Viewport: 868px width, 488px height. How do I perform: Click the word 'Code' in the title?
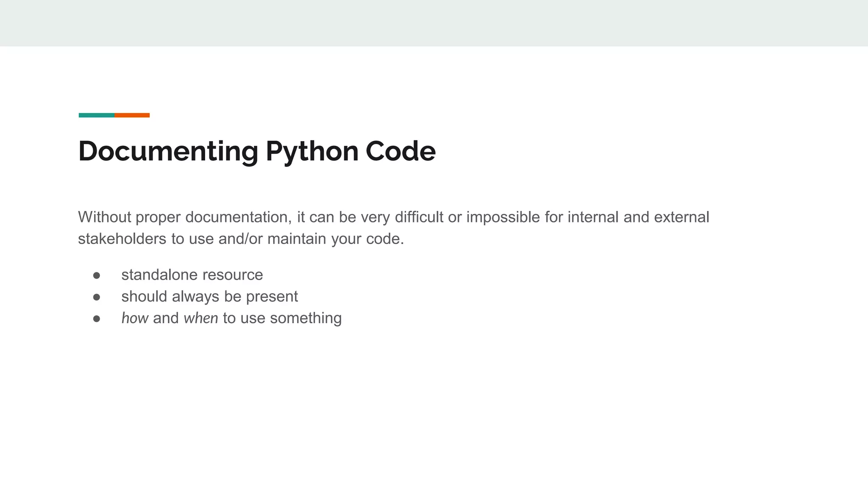[400, 151]
